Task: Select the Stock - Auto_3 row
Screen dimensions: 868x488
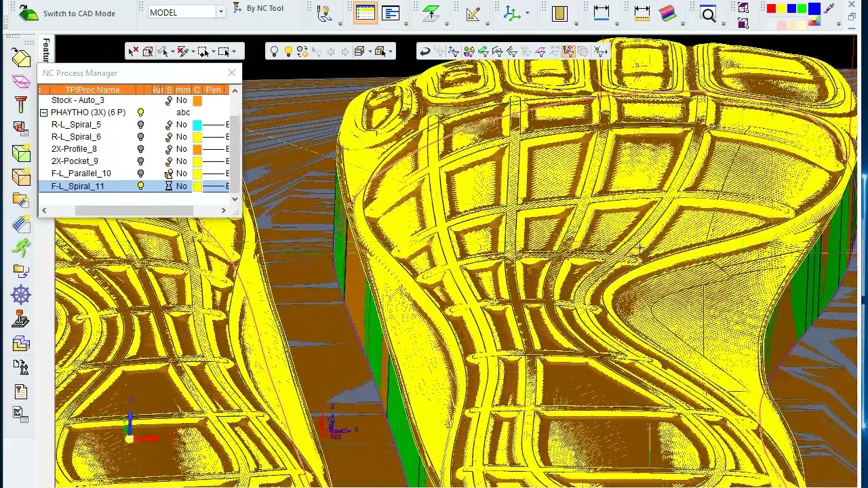Action: pyautogui.click(x=77, y=100)
